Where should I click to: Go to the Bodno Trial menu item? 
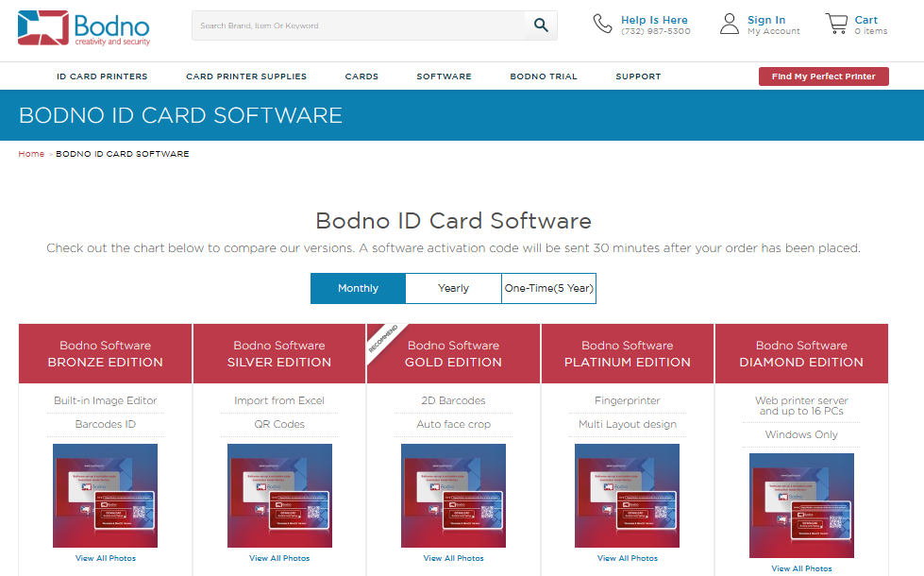[x=544, y=76]
